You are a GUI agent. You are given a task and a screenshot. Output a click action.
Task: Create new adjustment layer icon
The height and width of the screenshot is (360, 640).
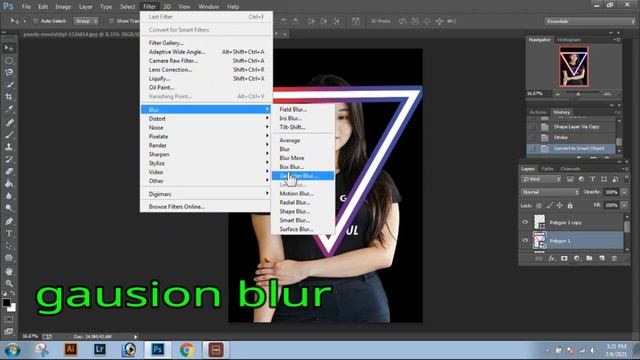[577, 258]
